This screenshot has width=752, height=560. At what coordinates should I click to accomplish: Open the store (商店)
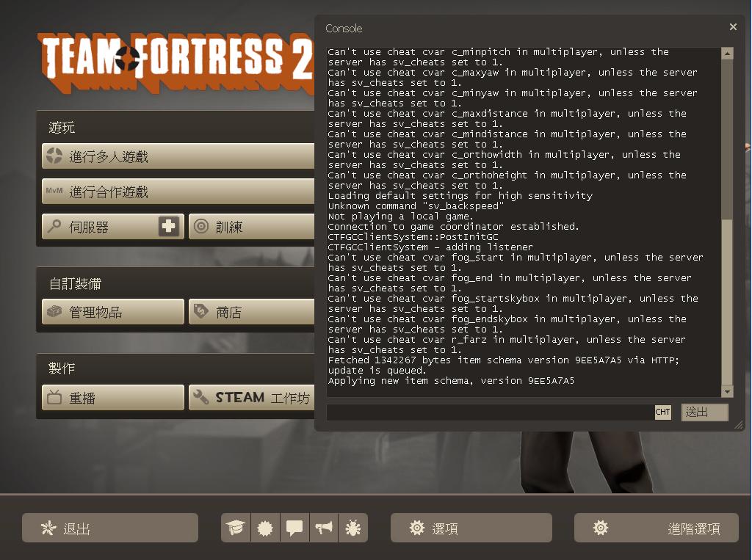click(x=251, y=312)
